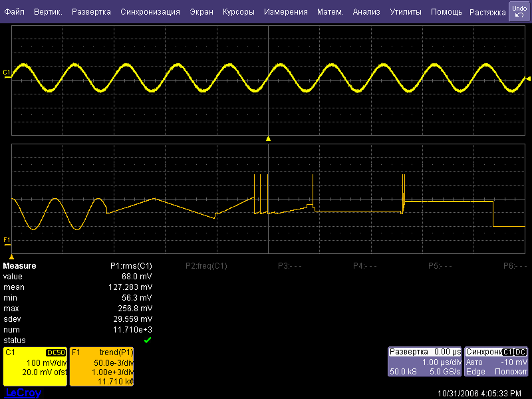Screen dimensions: 532x399
Task: Open the C1 channel descriptor box
Action: point(35,366)
